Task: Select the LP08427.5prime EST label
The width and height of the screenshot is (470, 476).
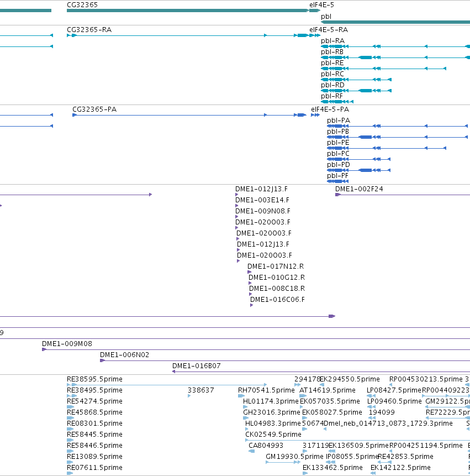Action: point(394,390)
